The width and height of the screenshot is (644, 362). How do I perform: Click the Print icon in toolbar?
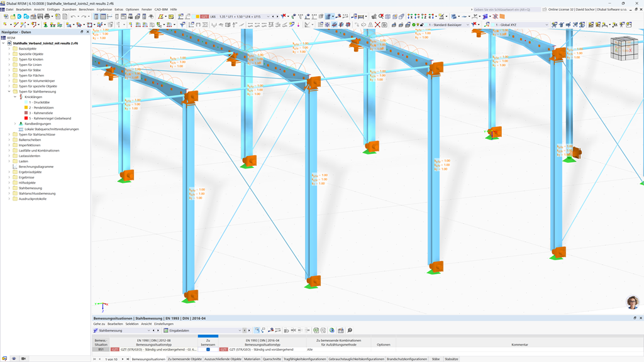pos(47,16)
